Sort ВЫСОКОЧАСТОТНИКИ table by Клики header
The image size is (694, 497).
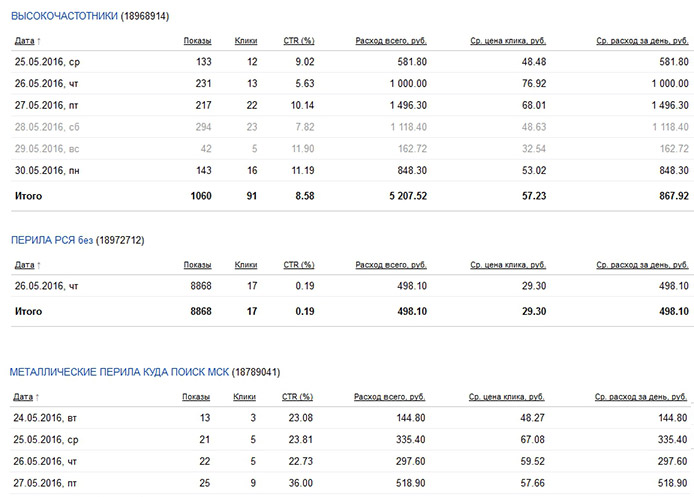pyautogui.click(x=245, y=41)
